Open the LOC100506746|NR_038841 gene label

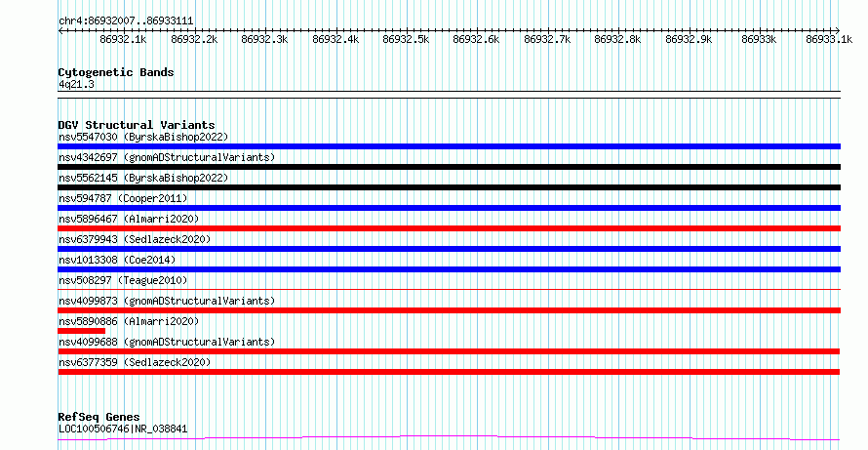[x=123, y=429]
